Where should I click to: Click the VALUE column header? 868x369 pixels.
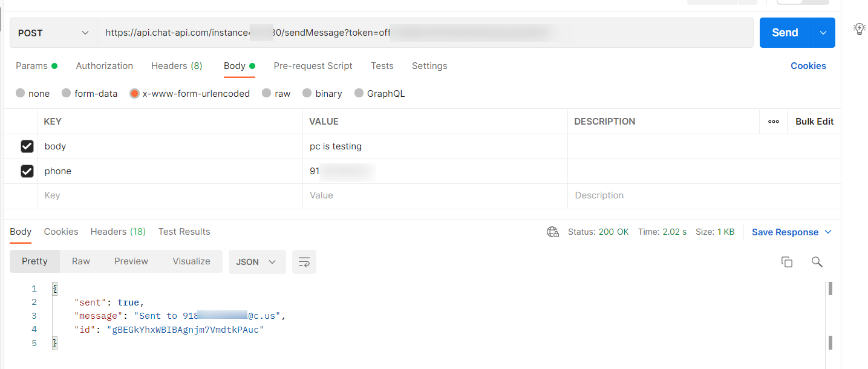tap(324, 122)
